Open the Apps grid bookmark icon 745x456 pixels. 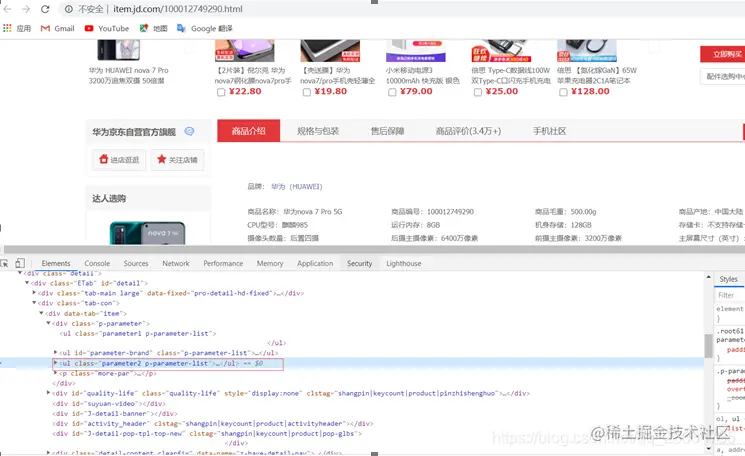pyautogui.click(x=7, y=28)
